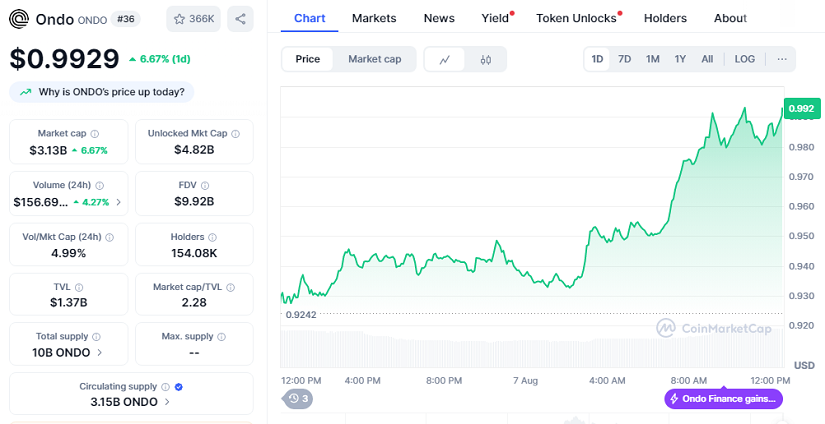Click the verified circulating supply badge
The image size is (825, 424).
[x=178, y=387]
